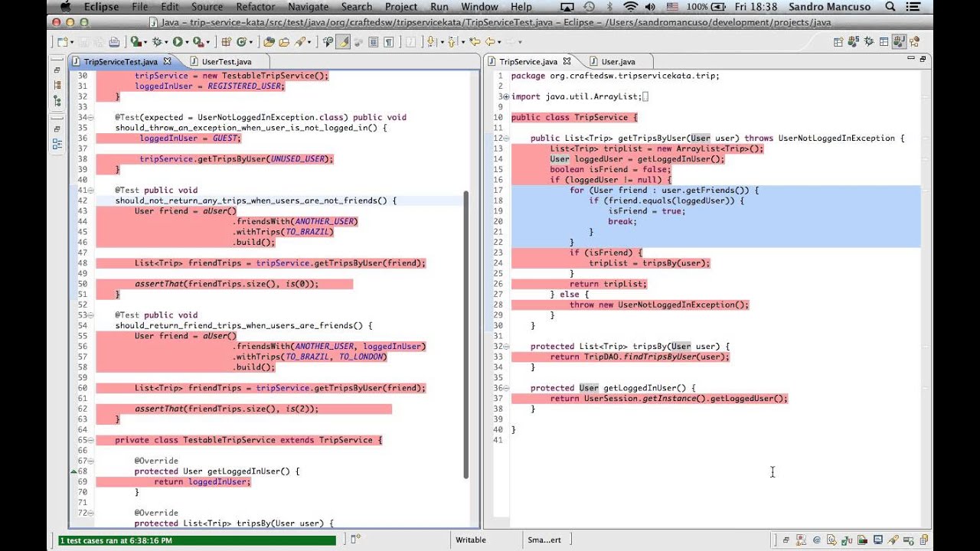Image resolution: width=980 pixels, height=551 pixels.
Task: Collapse test method fold at line 34
Action: pos(91,117)
